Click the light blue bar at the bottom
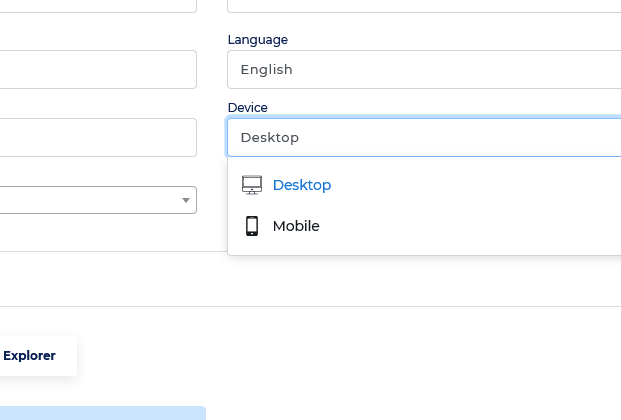This screenshot has height=420, width=621. click(103, 413)
